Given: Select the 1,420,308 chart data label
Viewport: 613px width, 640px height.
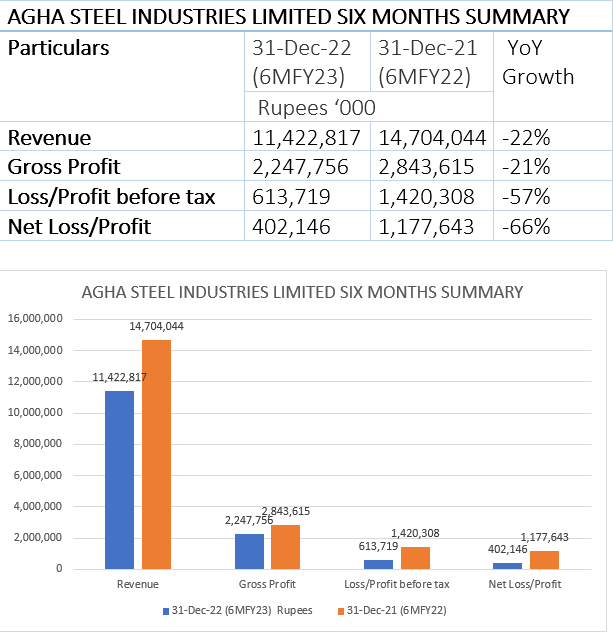Looking at the screenshot, I should point(415,533).
